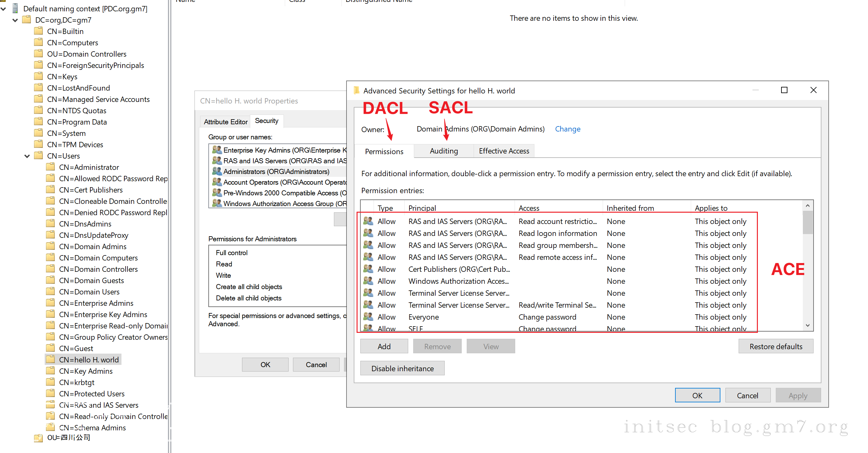Screen dimensions: 868x453
Task: Click the folder icon beside CN=Keys
Action: pyautogui.click(x=39, y=76)
